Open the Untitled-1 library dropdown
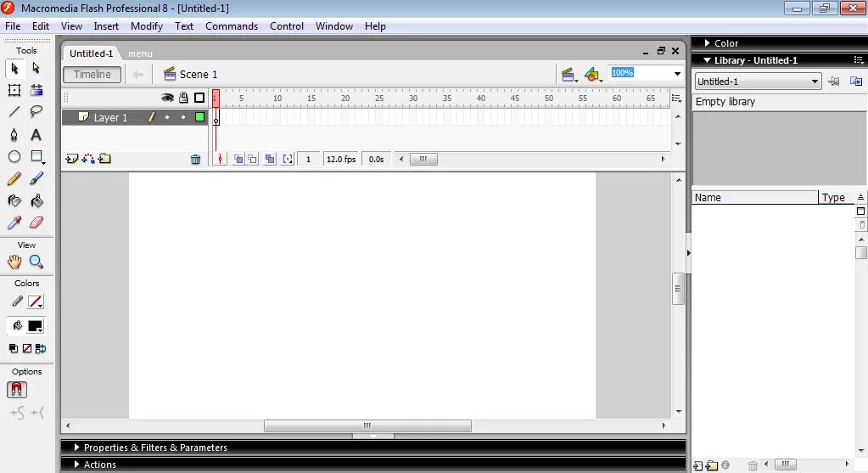The image size is (868, 473). tap(815, 82)
